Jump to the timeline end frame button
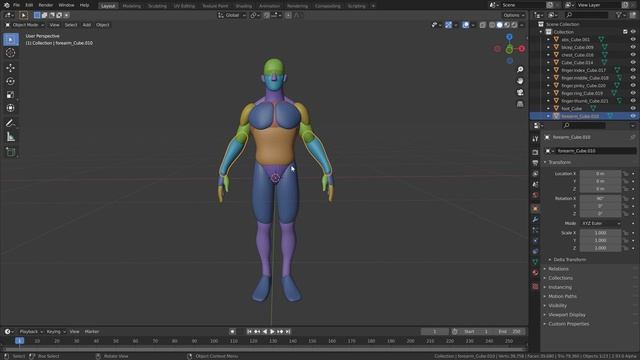Viewport: 640px width, 360px height. (x=288, y=332)
